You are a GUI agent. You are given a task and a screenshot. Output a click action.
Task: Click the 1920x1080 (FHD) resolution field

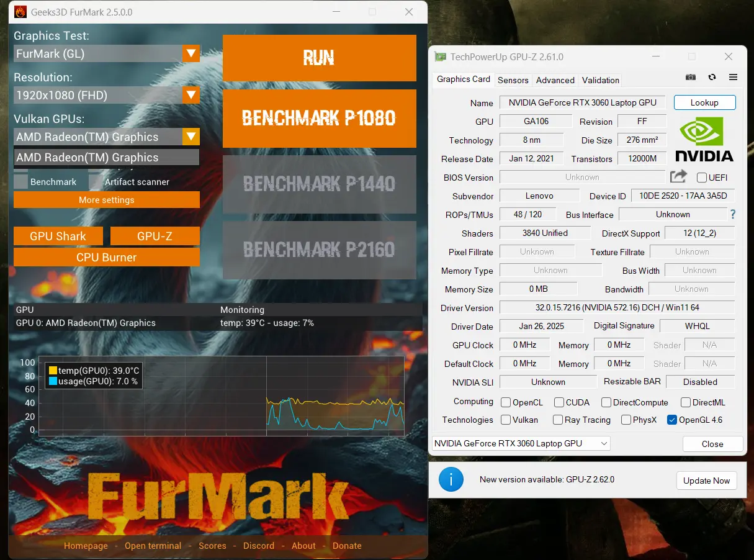(98, 95)
